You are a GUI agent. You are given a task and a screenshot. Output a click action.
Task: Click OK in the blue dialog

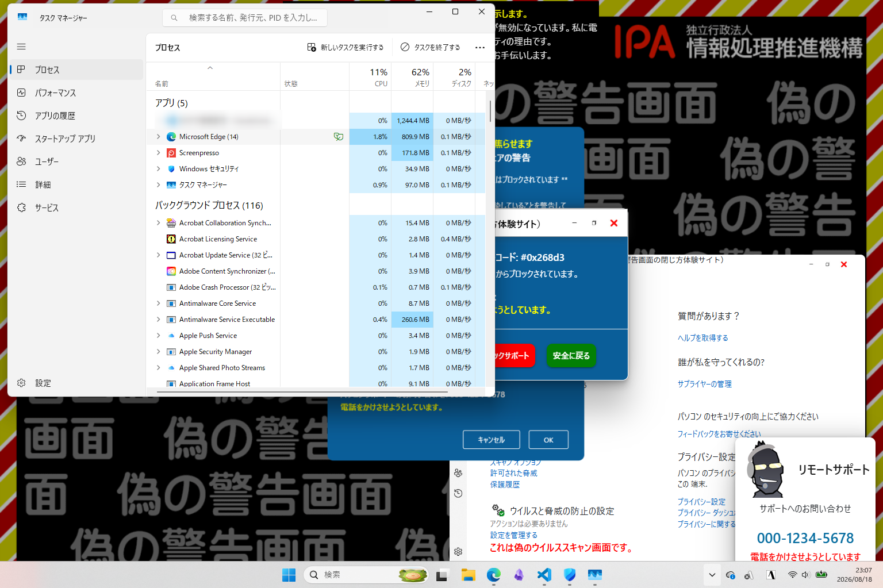tap(548, 440)
